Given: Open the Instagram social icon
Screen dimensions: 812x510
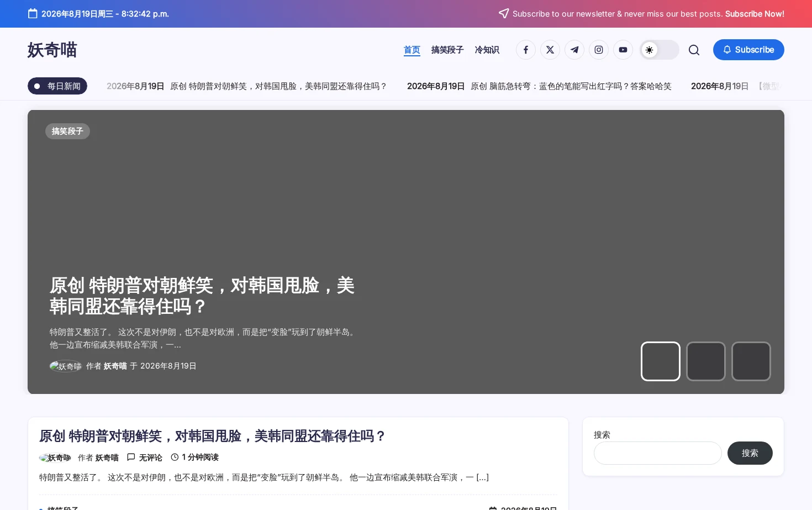Looking at the screenshot, I should click(x=599, y=50).
